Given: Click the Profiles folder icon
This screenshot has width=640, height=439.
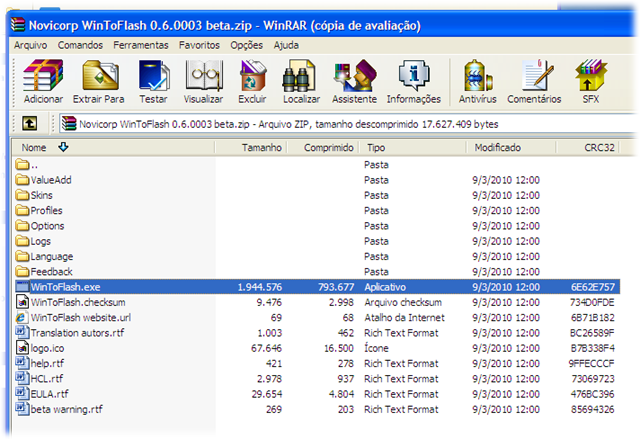Looking at the screenshot, I should tap(22, 211).
